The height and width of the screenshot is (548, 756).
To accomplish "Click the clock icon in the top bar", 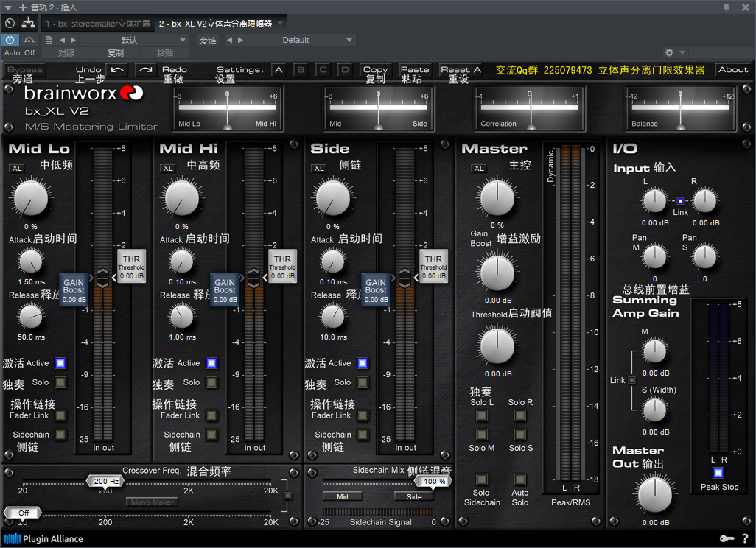I will click(10, 23).
